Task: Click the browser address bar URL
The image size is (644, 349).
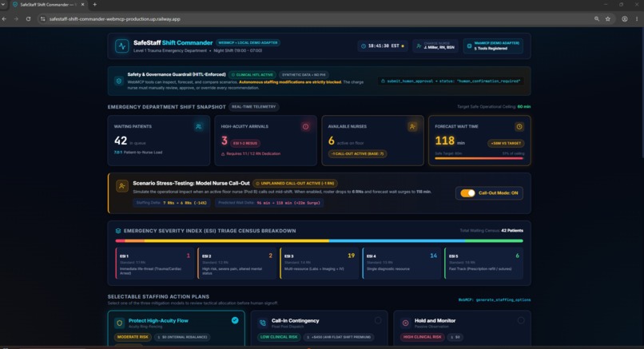Action: click(114, 19)
